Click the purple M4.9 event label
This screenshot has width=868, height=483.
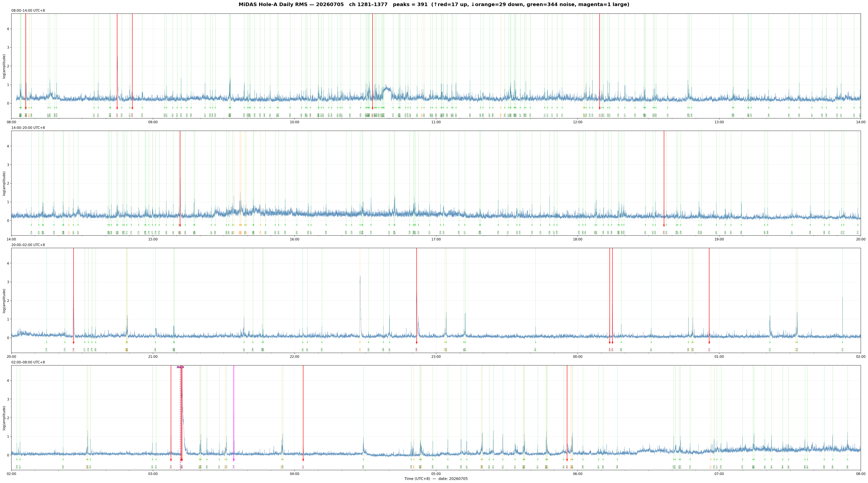(x=180, y=367)
